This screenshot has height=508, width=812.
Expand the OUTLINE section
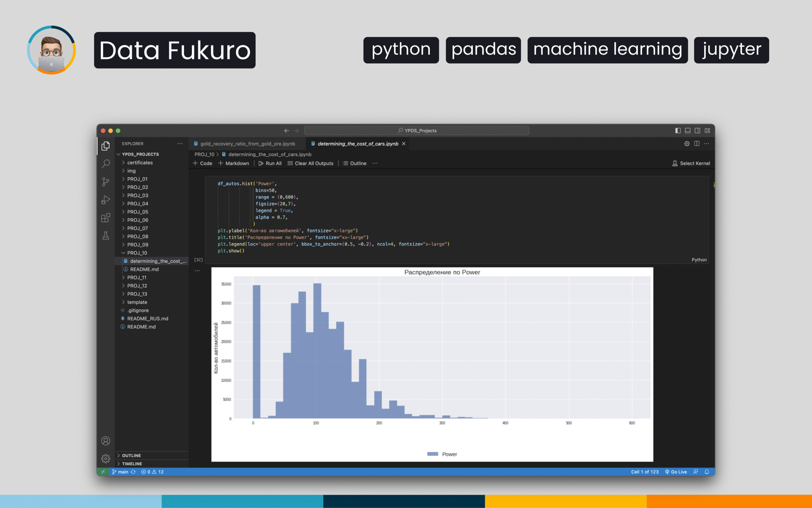click(131, 455)
